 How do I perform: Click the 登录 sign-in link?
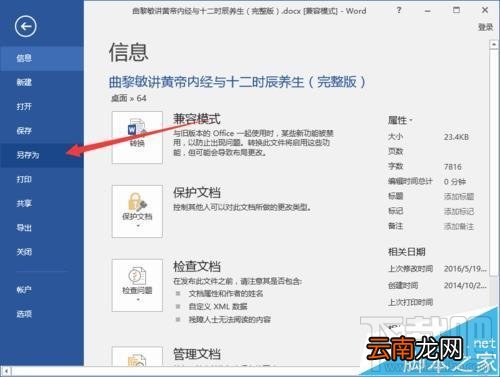485,27
